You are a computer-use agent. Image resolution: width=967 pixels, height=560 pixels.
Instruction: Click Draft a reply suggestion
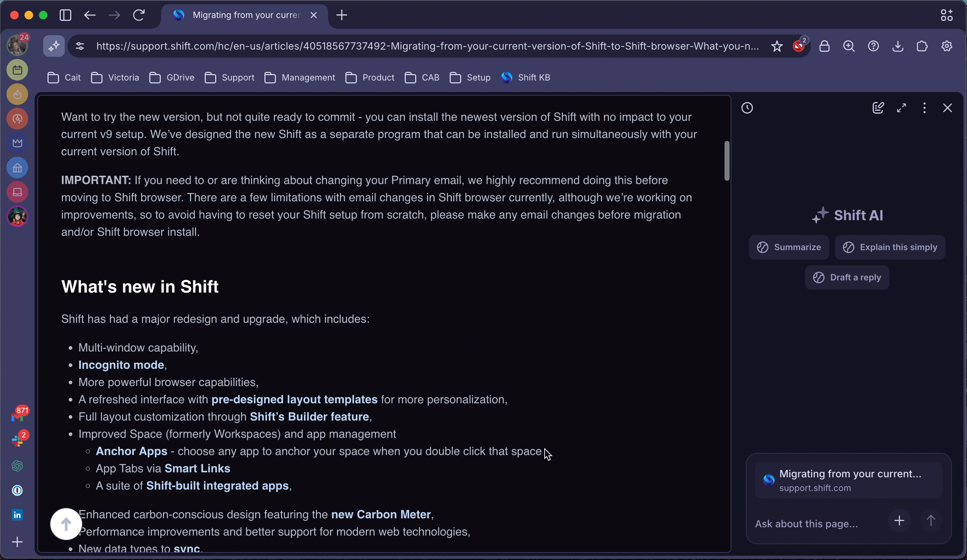(847, 277)
